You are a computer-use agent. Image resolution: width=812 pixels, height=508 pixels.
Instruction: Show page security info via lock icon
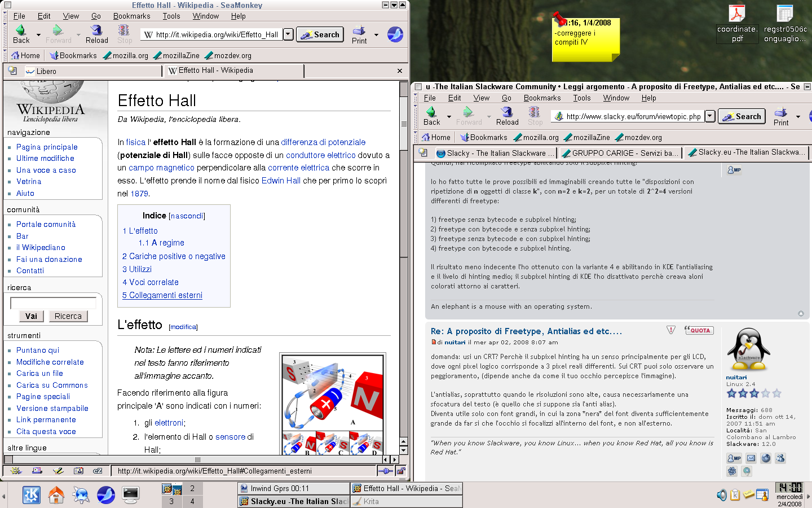(401, 471)
